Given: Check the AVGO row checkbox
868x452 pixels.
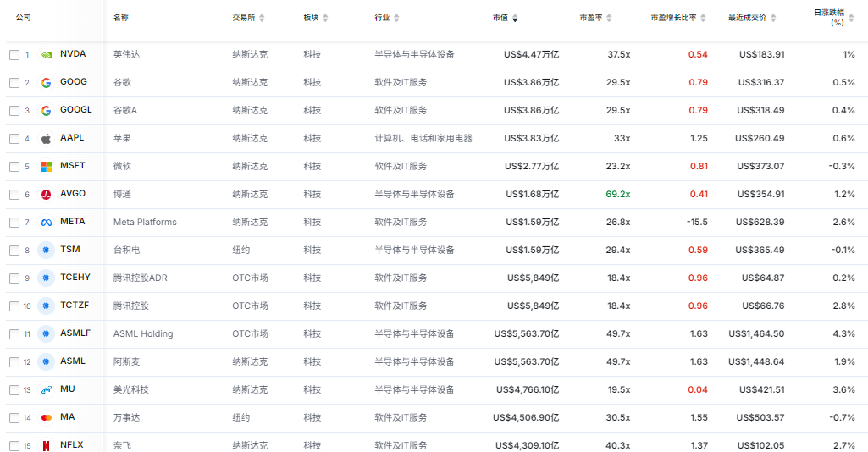Looking at the screenshot, I should click(14, 195).
